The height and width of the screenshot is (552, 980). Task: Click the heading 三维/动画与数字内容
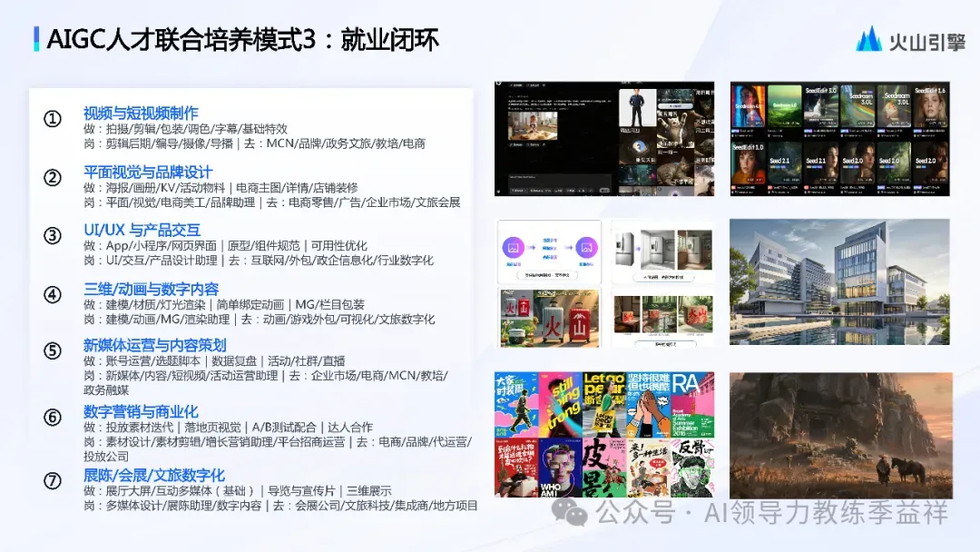click(152, 289)
